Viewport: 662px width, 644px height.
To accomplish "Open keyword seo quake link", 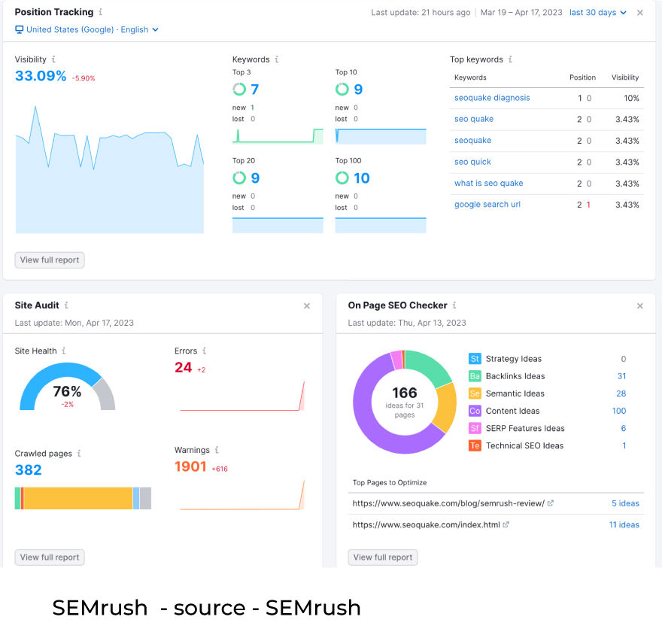I will point(474,119).
